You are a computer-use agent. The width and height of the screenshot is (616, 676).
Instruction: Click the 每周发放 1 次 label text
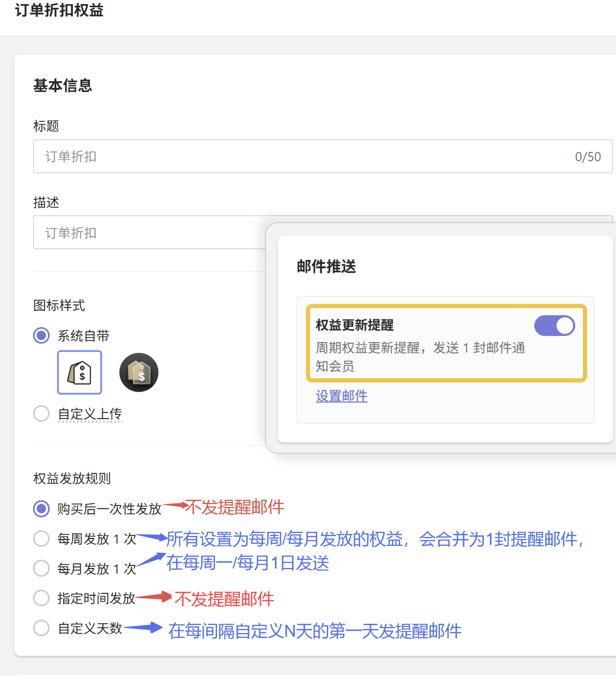(97, 539)
